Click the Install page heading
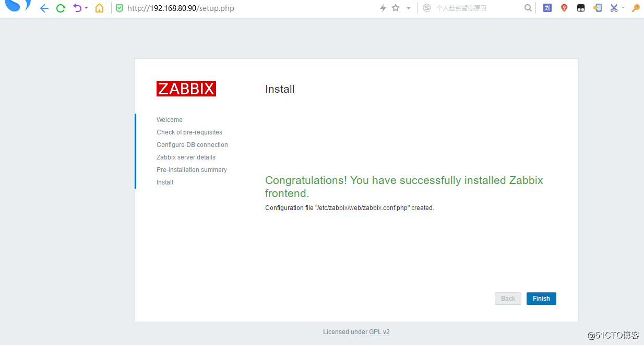 (280, 89)
